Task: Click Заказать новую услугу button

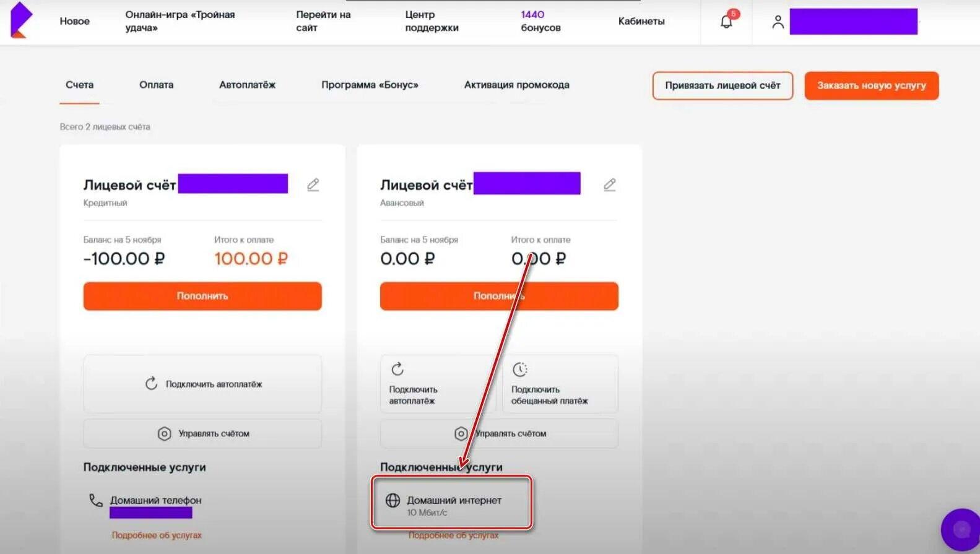Action: [x=871, y=85]
